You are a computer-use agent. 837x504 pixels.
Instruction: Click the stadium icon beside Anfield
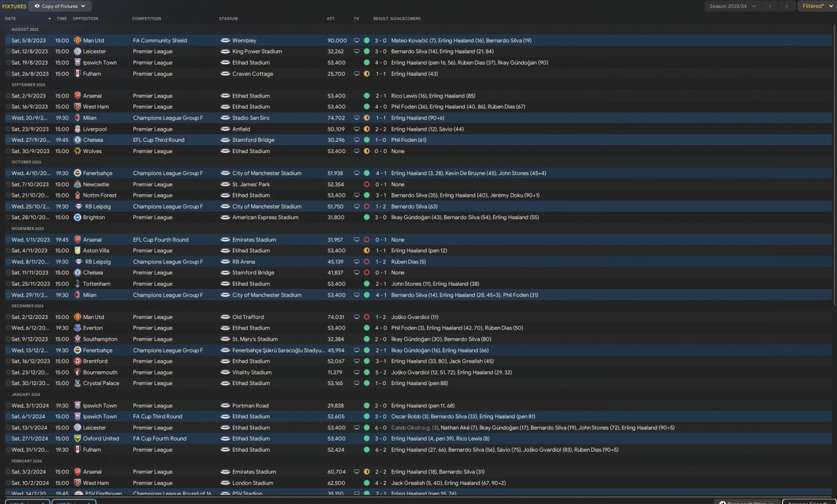click(x=225, y=129)
